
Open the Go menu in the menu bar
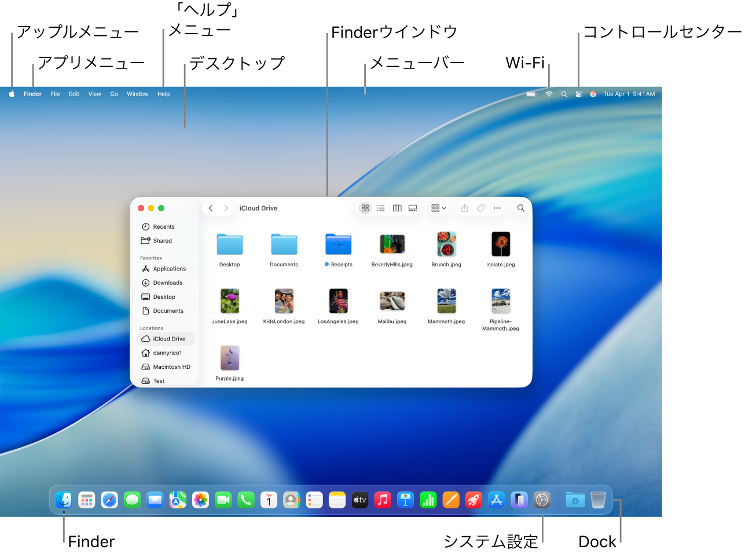[x=113, y=93]
